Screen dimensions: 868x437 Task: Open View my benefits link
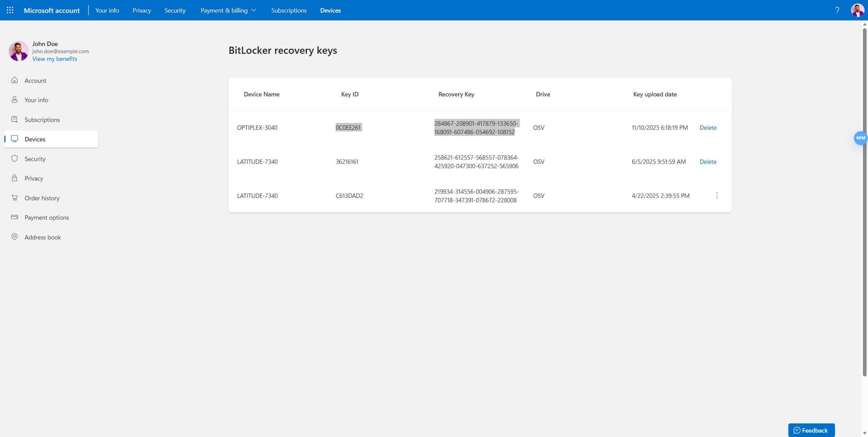pyautogui.click(x=54, y=58)
